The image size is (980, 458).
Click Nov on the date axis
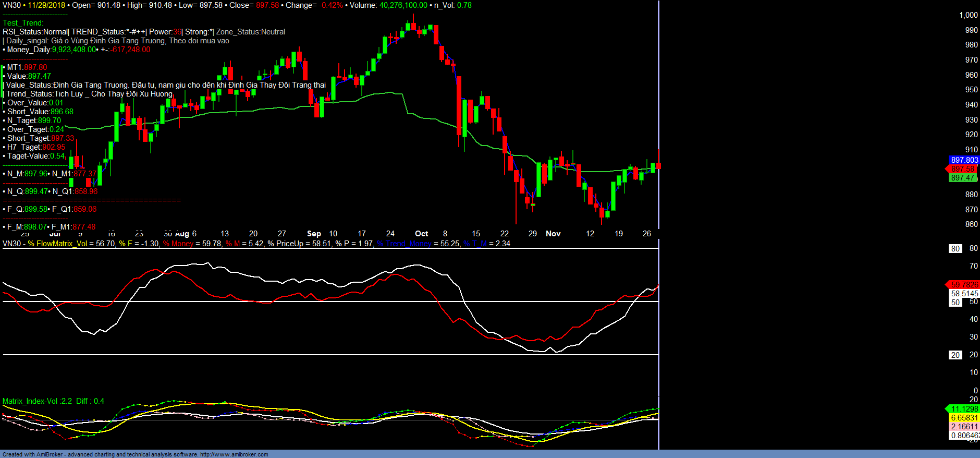click(x=553, y=234)
